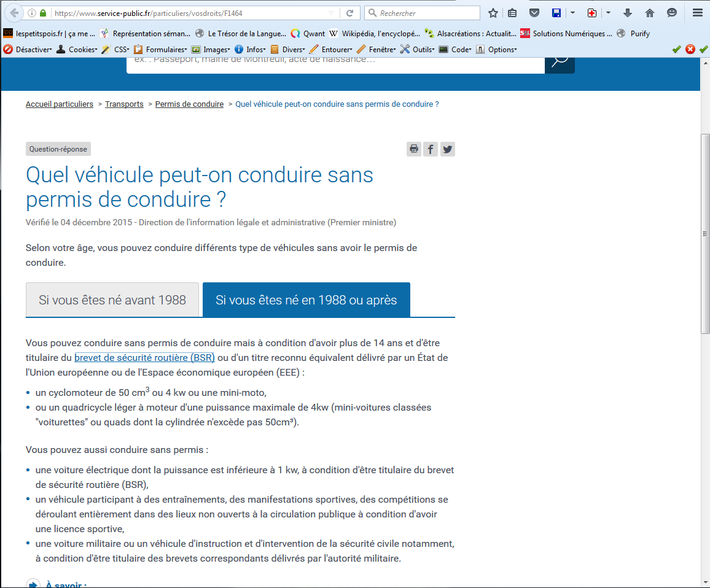Open the lespetitspois.fr bookmark
This screenshot has height=588, width=710.
pyautogui.click(x=49, y=33)
